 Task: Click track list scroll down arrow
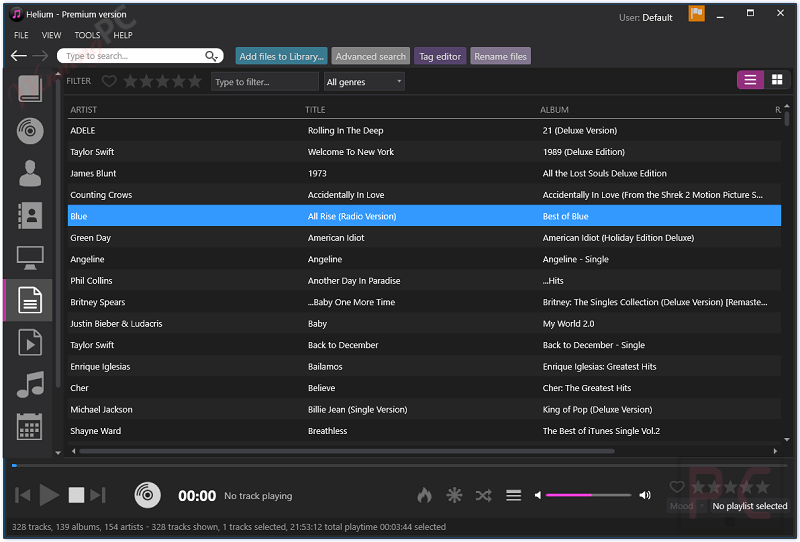tap(787, 439)
